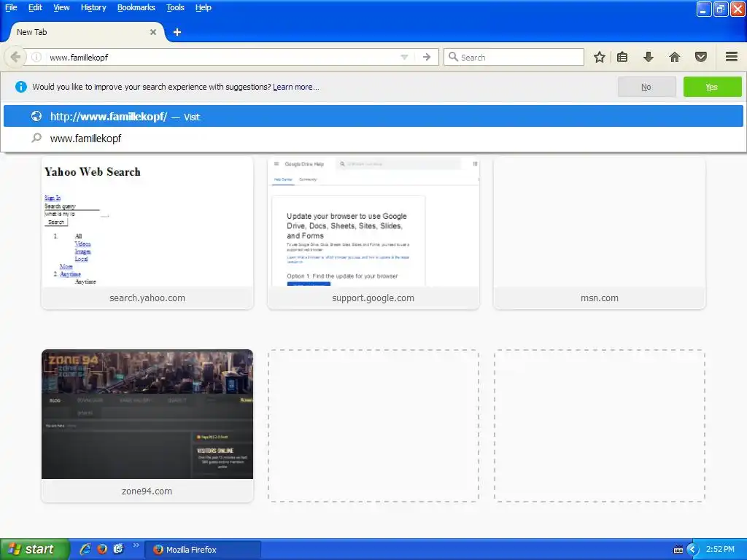
Task: Open the Downloads arrow icon
Action: pyautogui.click(x=648, y=57)
